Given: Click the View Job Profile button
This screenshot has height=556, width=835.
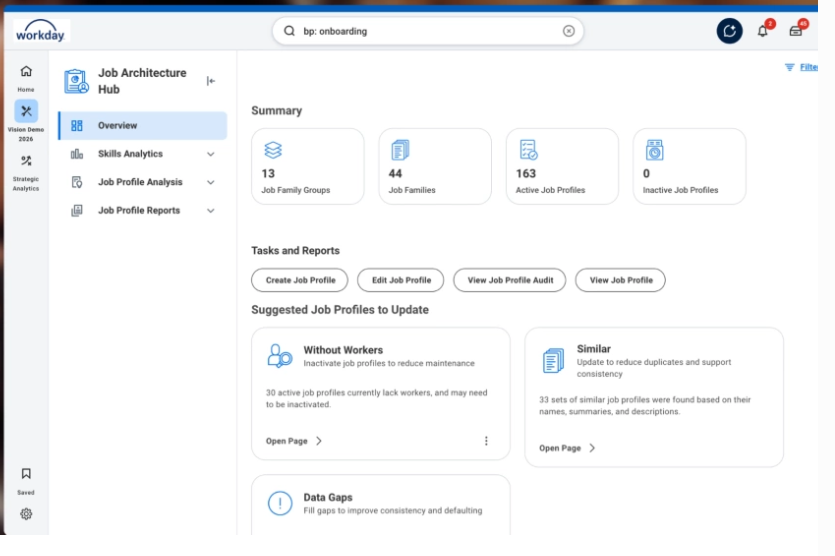Looking at the screenshot, I should click(620, 280).
